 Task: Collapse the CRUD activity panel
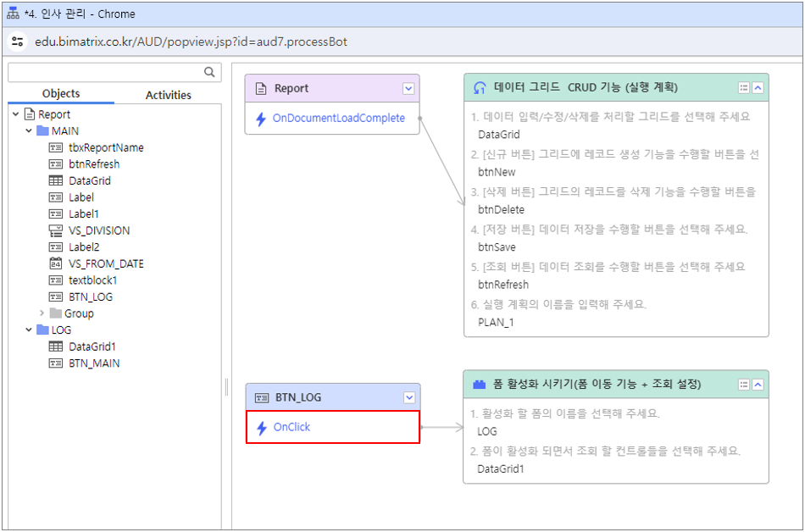[x=758, y=87]
